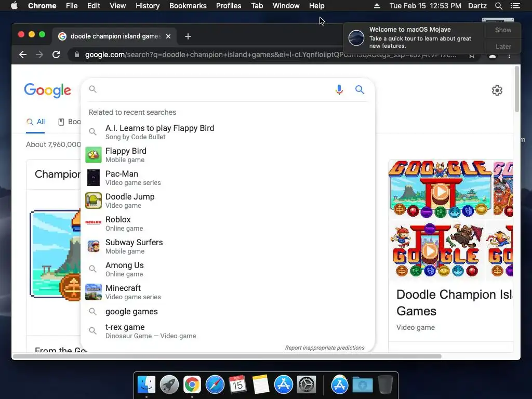
Task: Start a voice search with the microphone
Action: click(339, 89)
